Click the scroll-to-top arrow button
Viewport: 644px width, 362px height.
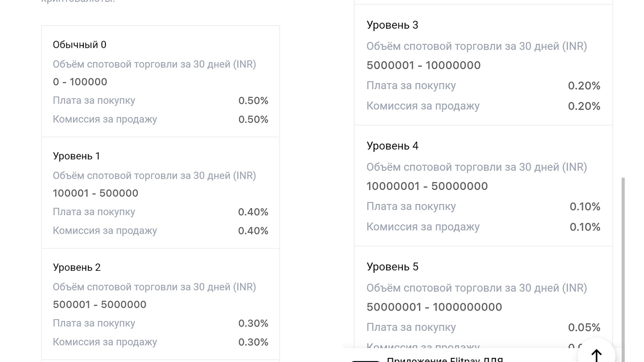596,355
